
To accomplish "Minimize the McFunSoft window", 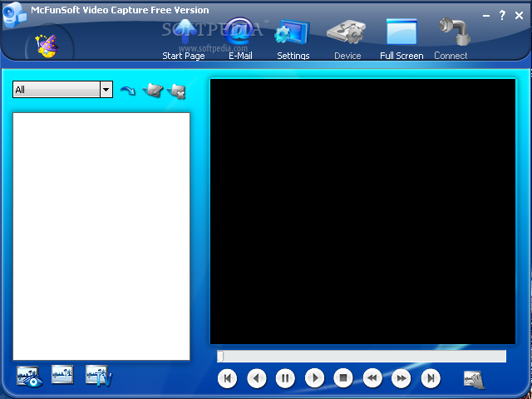I will [486, 16].
